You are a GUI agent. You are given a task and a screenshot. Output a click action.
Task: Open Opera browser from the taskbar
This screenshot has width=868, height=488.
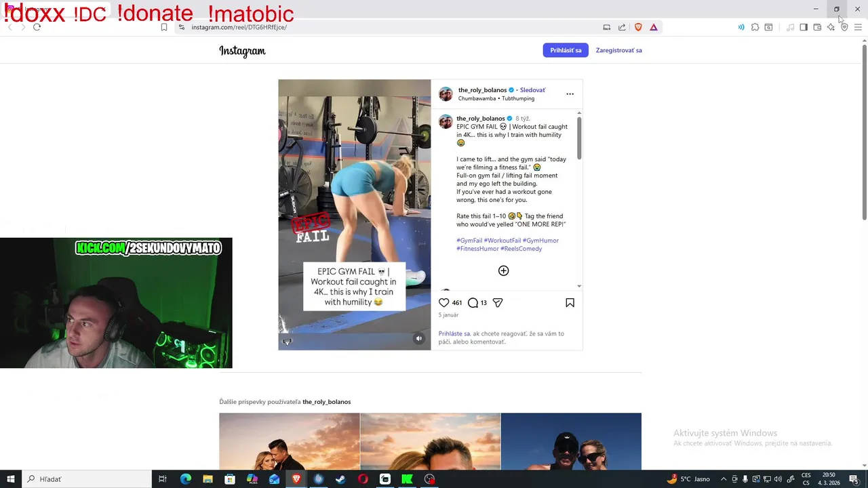tap(363, 479)
